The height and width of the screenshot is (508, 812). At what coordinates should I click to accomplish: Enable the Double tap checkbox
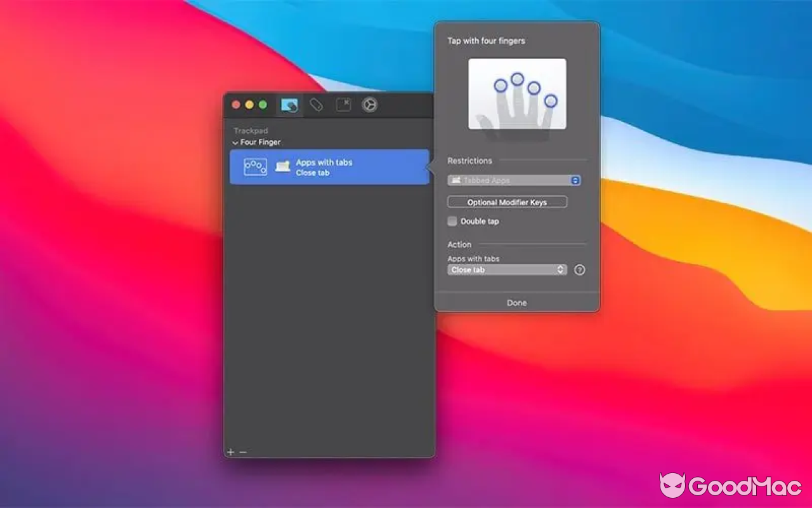[452, 221]
